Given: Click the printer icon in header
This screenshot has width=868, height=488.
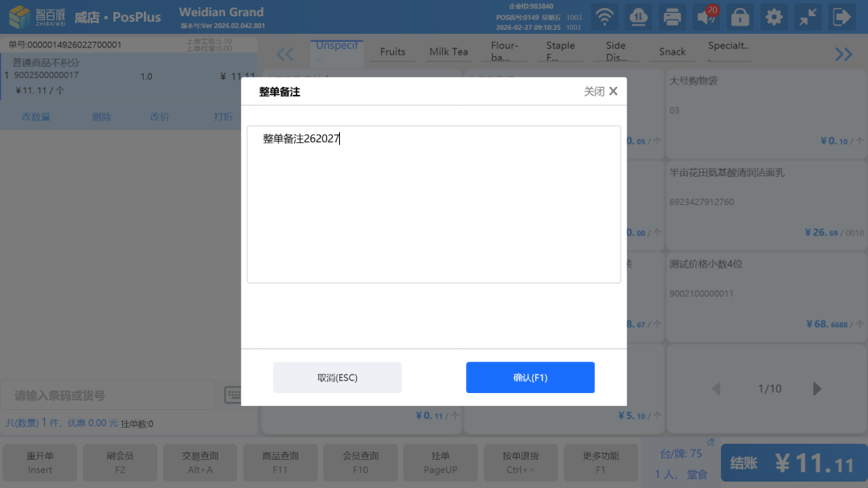Looking at the screenshot, I should pyautogui.click(x=673, y=16).
